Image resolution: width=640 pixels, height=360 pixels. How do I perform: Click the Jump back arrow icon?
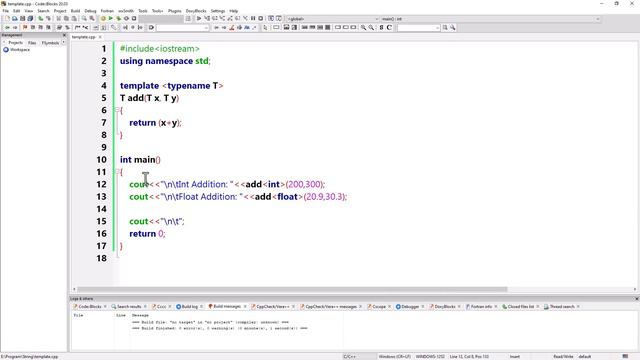tap(7, 28)
